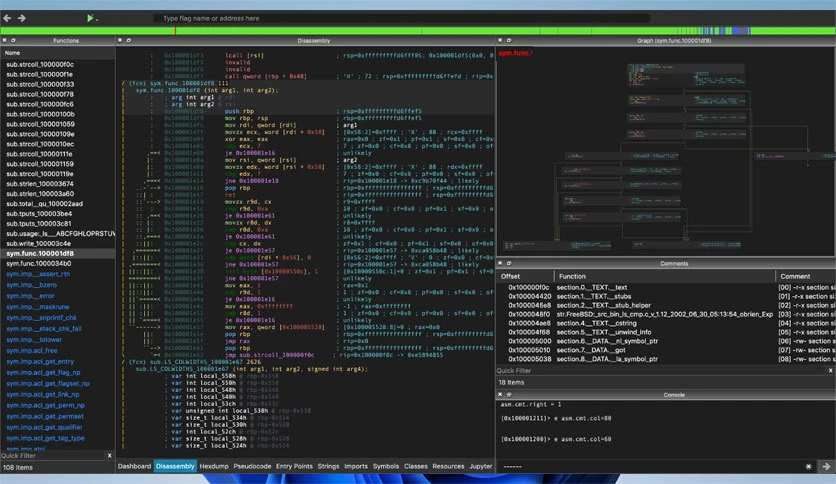Close the Disassembly panel

coord(120,41)
